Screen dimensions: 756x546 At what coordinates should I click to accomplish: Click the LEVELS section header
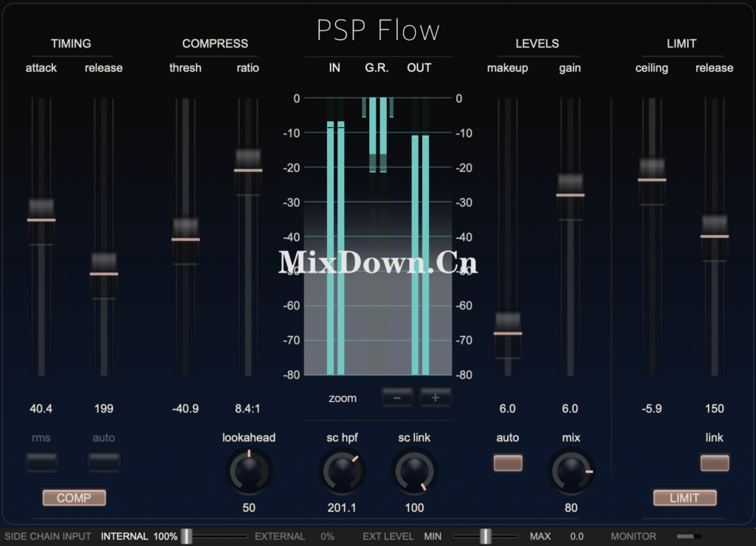pyautogui.click(x=537, y=44)
